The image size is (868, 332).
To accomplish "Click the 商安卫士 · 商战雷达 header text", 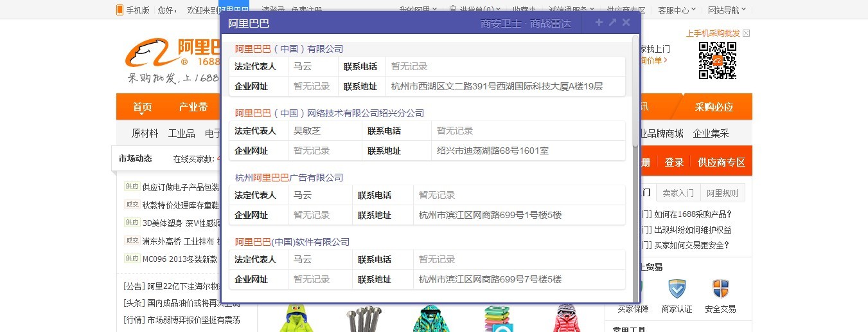I will click(526, 24).
